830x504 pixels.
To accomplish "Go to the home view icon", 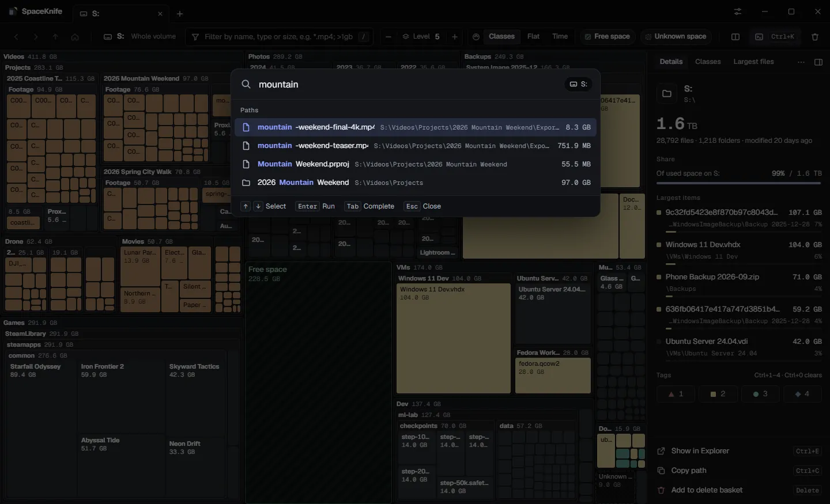I will point(75,37).
